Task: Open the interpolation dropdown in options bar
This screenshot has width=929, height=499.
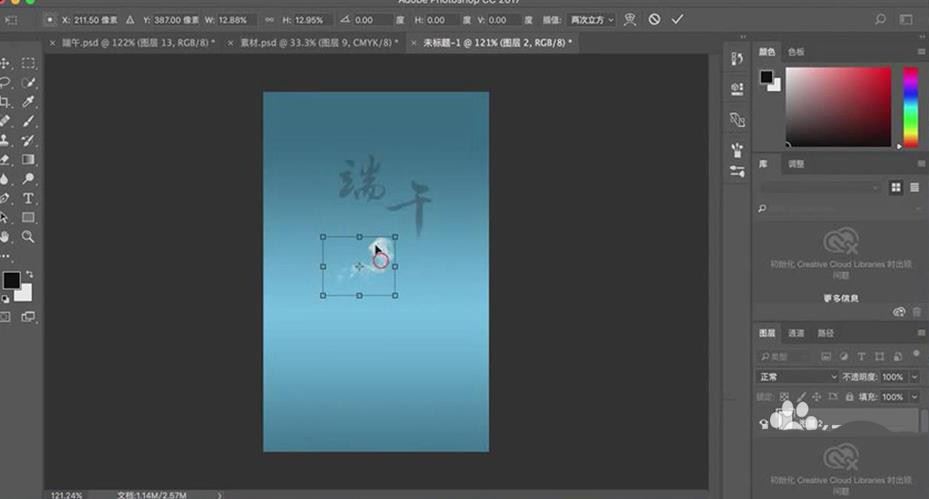Action: [592, 20]
